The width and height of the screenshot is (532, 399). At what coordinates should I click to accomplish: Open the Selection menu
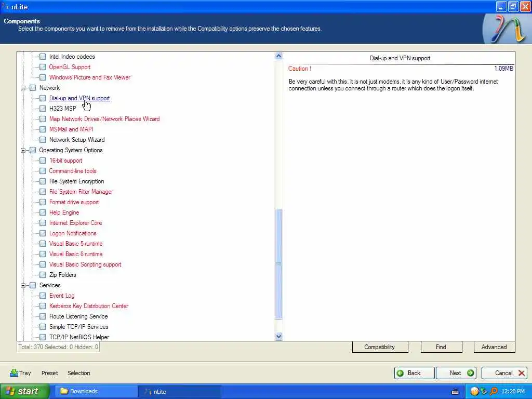click(79, 373)
